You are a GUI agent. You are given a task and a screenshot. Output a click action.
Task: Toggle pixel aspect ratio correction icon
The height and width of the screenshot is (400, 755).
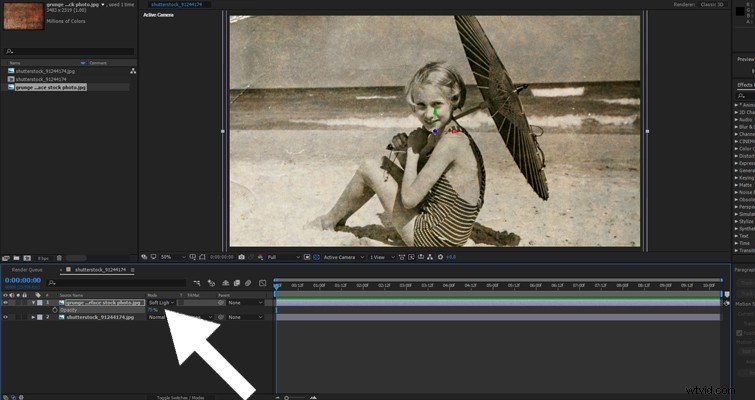point(402,257)
